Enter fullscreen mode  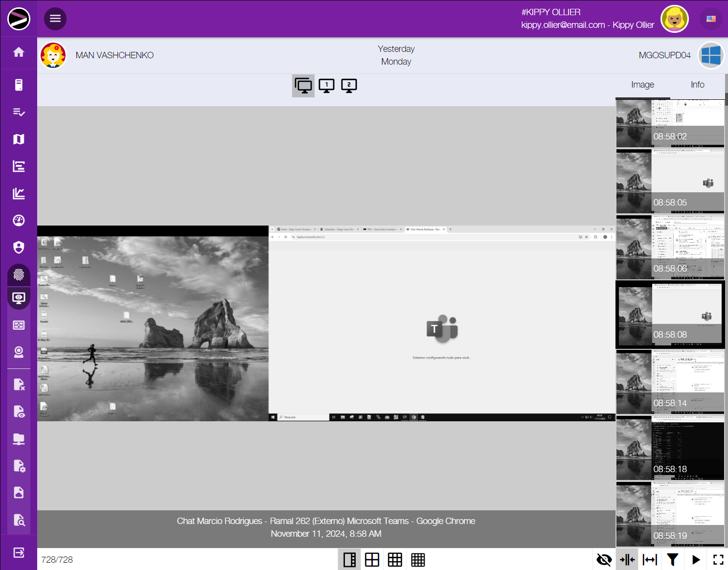(x=718, y=560)
